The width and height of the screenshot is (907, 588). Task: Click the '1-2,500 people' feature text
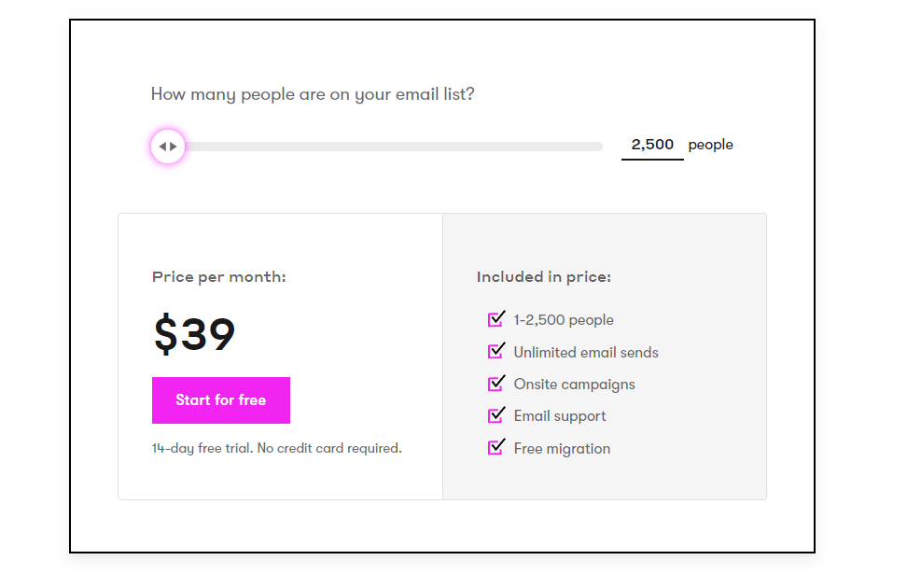coord(564,320)
